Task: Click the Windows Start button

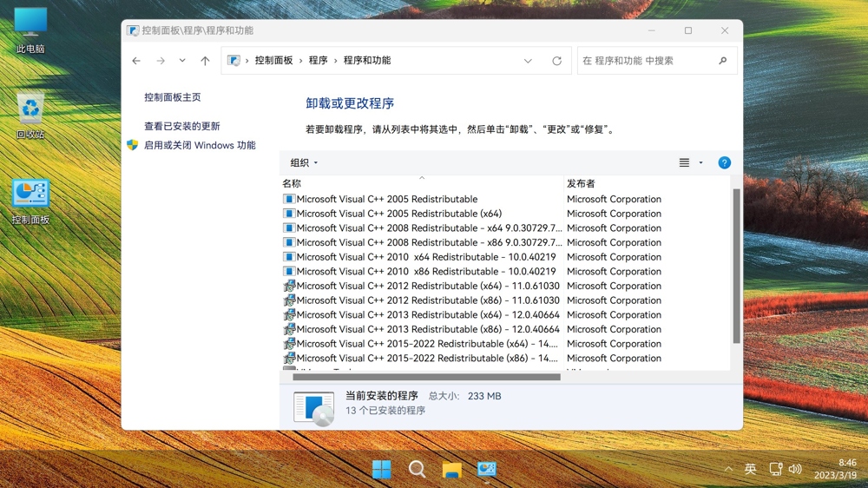Action: (x=381, y=470)
